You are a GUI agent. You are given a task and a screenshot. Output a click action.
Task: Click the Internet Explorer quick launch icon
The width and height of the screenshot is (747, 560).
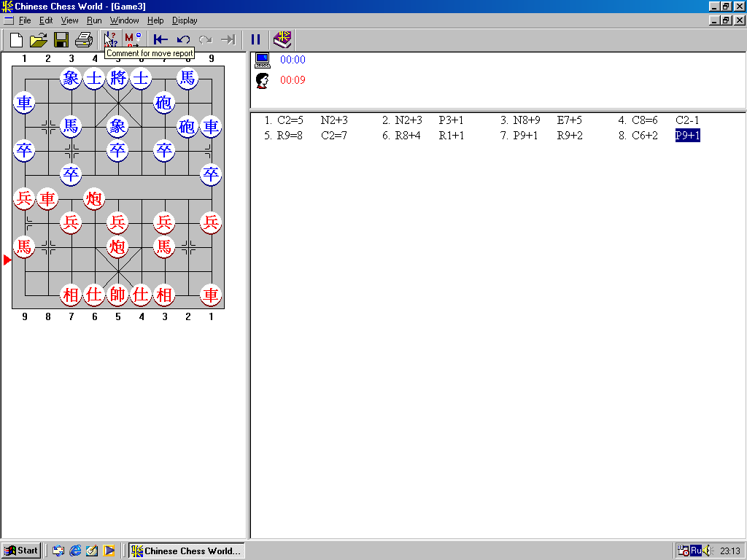tap(75, 551)
